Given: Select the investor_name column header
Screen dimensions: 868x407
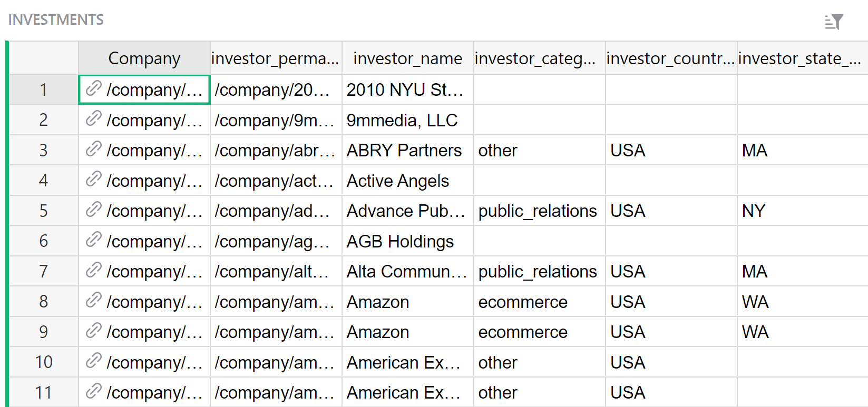Looking at the screenshot, I should pos(407,58).
